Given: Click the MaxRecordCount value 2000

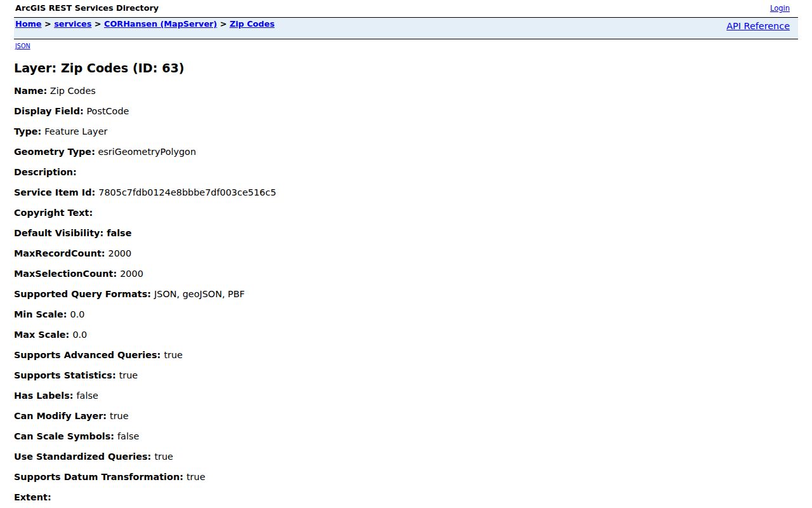Looking at the screenshot, I should (x=120, y=253).
